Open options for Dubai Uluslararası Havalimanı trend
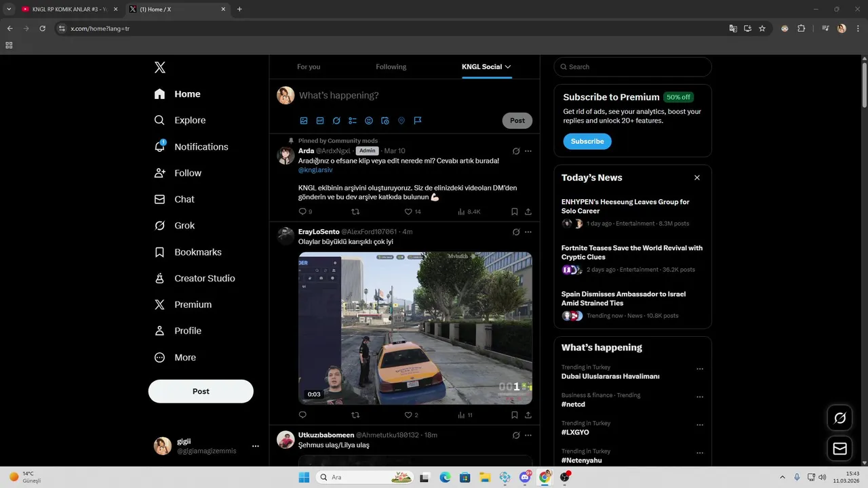This screenshot has height=488, width=868. (700, 369)
